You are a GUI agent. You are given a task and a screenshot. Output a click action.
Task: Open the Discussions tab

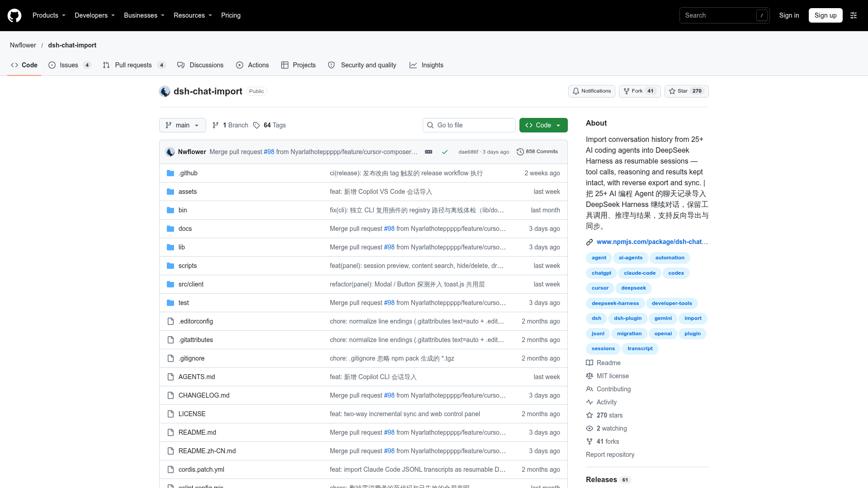(200, 65)
